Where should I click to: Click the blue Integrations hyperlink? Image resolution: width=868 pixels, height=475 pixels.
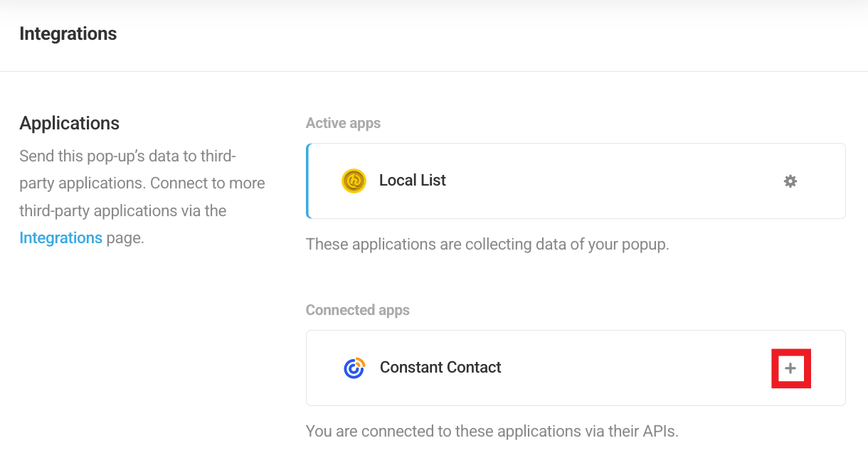tap(60, 237)
